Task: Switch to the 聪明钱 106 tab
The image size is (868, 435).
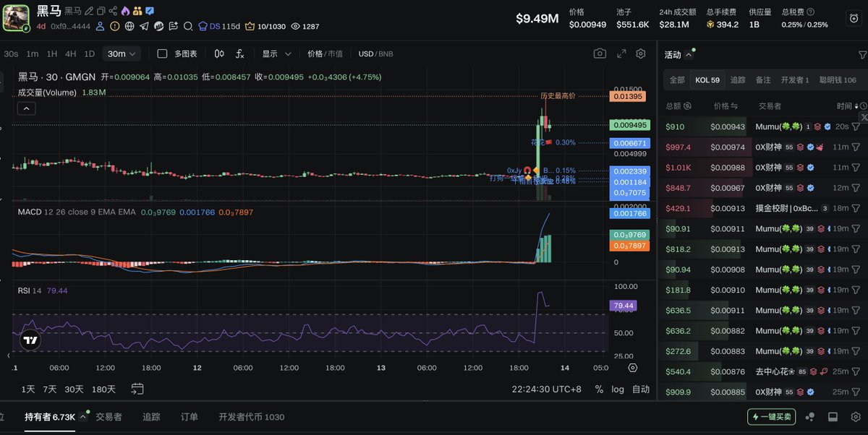Action: (x=836, y=79)
